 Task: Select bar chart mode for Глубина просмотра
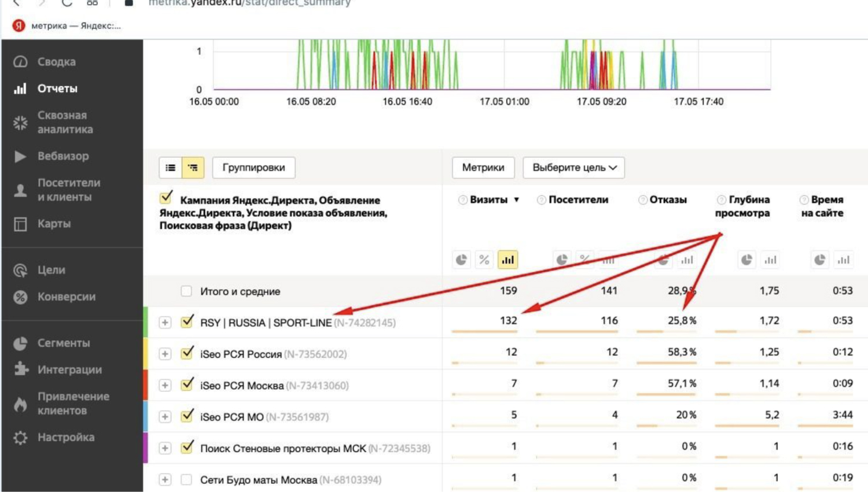coord(770,260)
